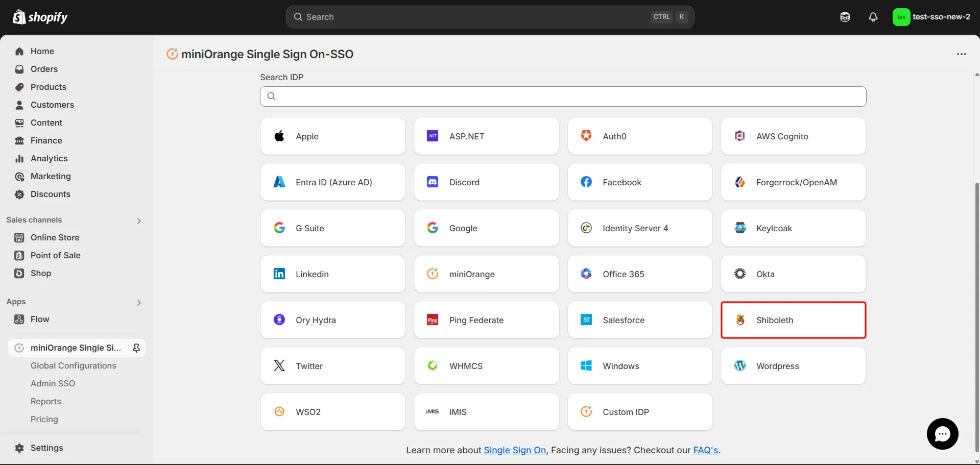Click the Windows logo icon
Screen dimensions: 980x465
pos(586,365)
